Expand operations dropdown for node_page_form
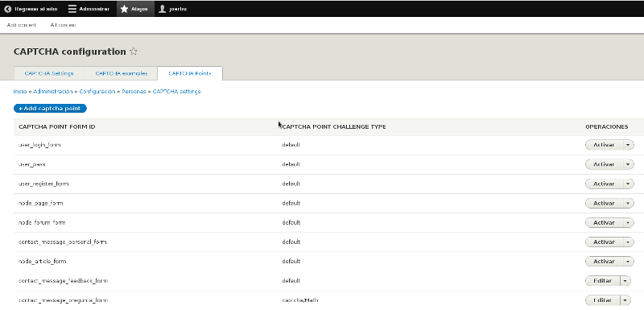 click(629, 203)
